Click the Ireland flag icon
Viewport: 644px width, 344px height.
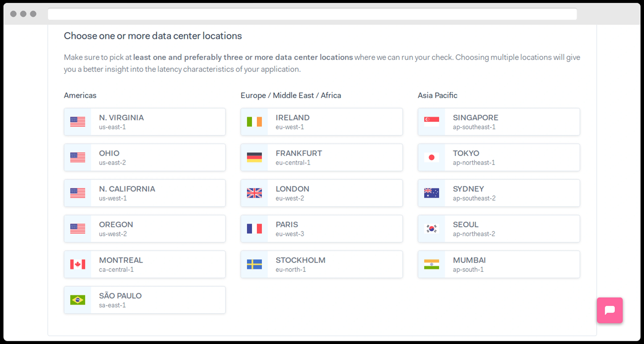click(254, 122)
